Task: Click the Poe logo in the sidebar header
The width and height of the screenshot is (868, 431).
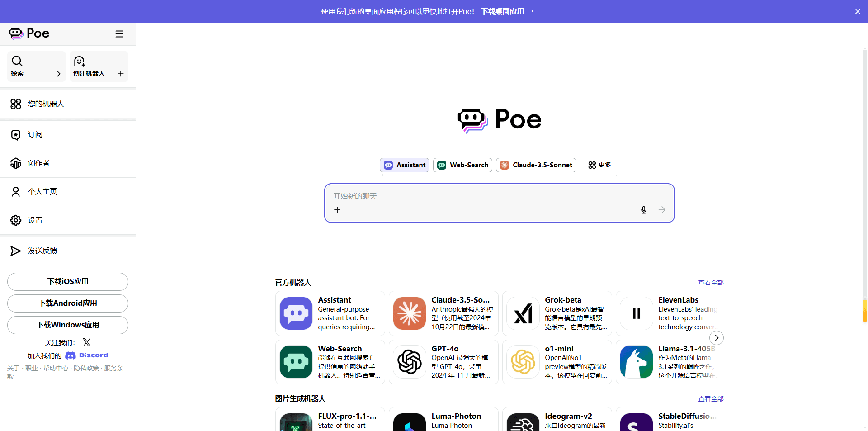Action: 29,33
